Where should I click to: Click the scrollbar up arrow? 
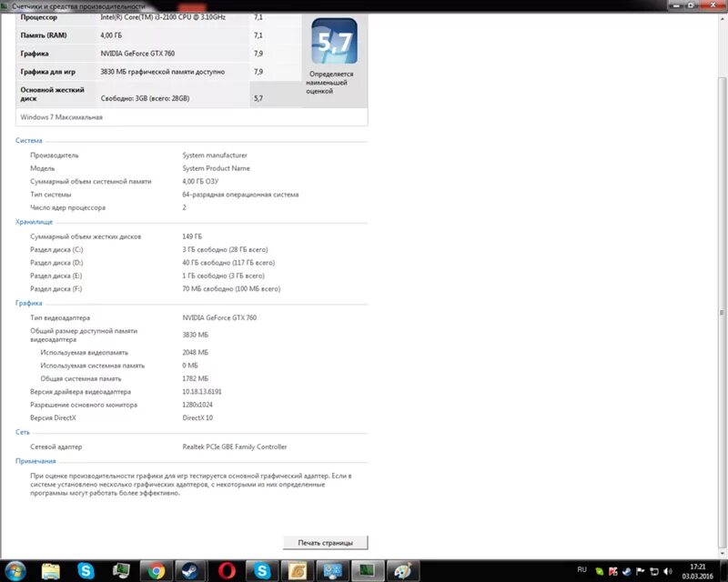[723, 19]
